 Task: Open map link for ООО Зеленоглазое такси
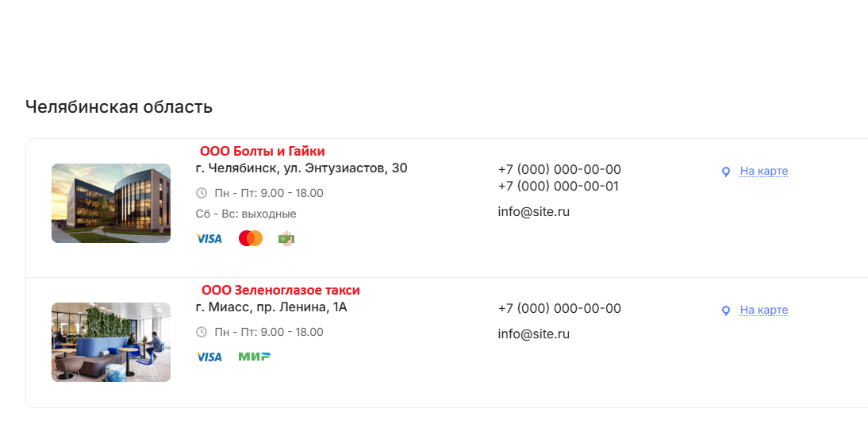tap(764, 310)
